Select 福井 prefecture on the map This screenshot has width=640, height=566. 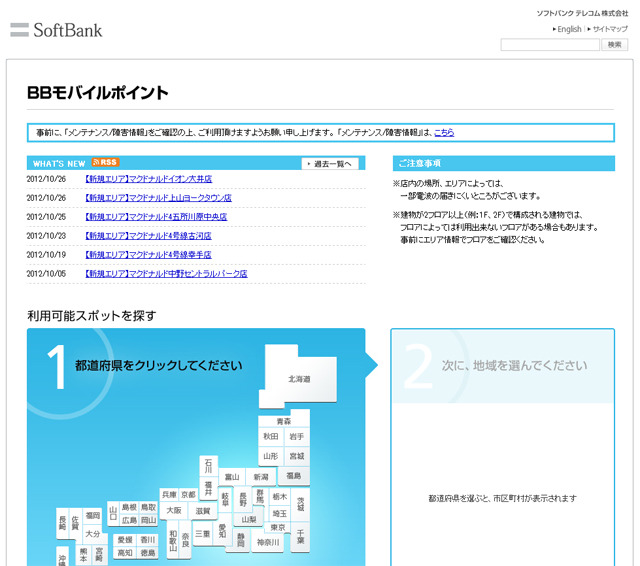click(x=209, y=488)
